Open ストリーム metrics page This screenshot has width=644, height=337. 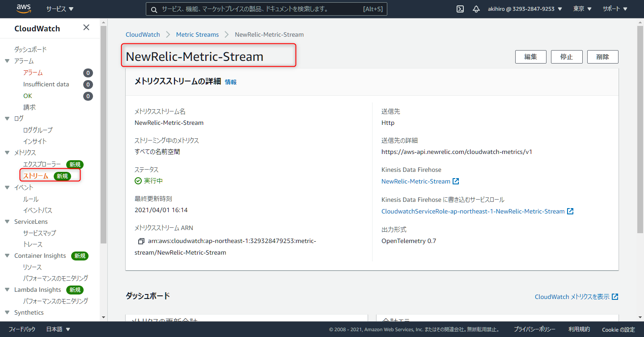pos(36,176)
